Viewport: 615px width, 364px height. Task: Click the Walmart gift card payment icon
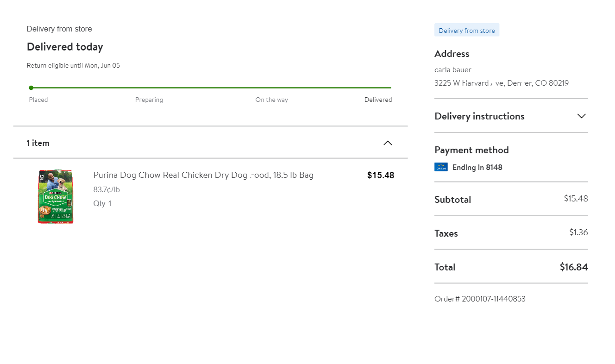point(441,167)
